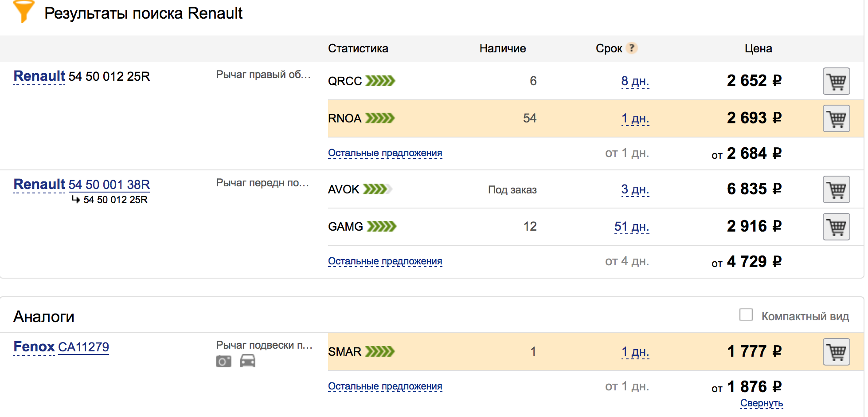Add SMAR Fenox offer to cart
Image resolution: width=868 pixels, height=417 pixels.
tap(836, 352)
